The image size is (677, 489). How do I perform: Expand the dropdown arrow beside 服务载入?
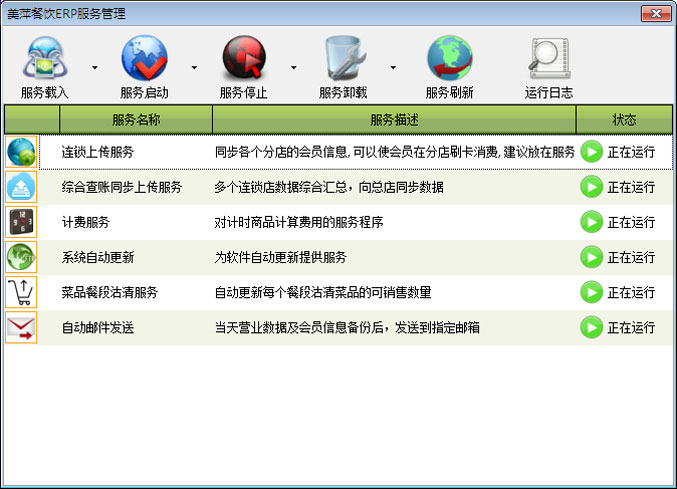[x=95, y=68]
